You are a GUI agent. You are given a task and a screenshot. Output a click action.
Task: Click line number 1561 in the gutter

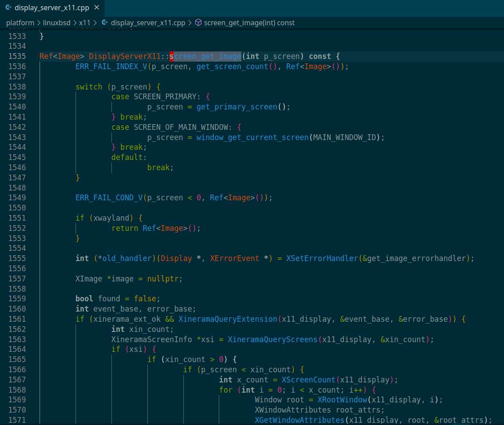click(17, 319)
